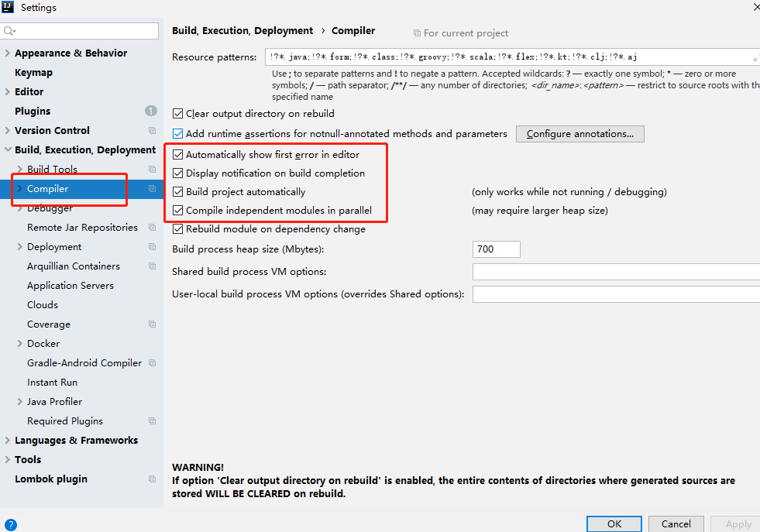Expand Build Tools subtree arrow
The height and width of the screenshot is (532, 760).
coord(20,169)
